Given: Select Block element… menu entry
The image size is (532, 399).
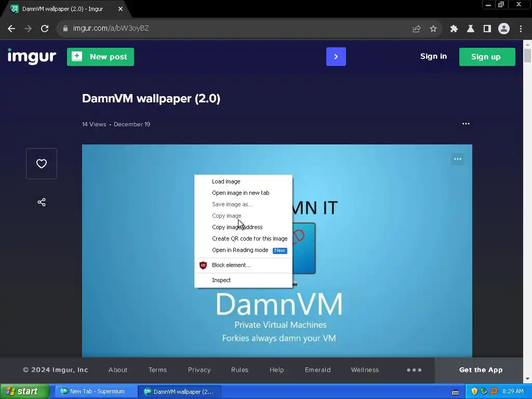Looking at the screenshot, I should (243, 265).
